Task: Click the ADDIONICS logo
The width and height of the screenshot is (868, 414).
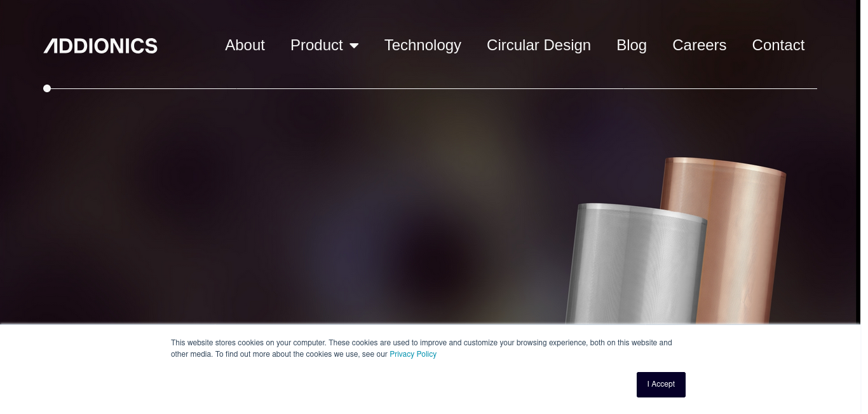Action: tap(100, 46)
